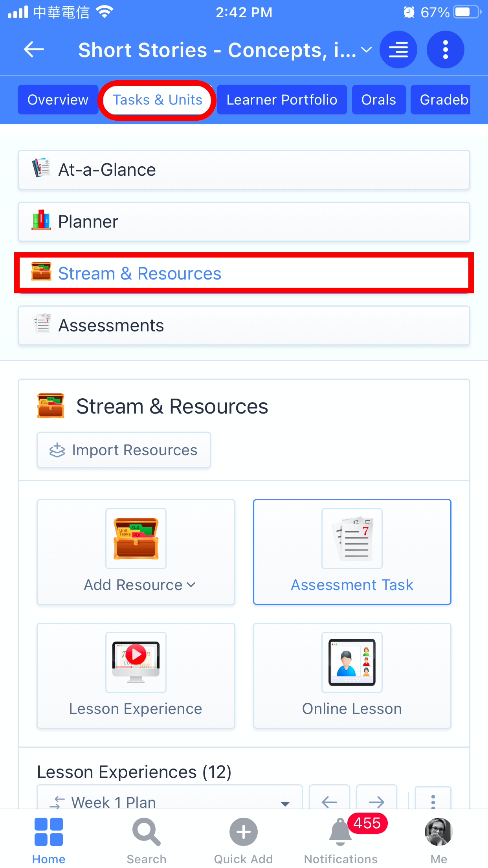The height and width of the screenshot is (868, 488).
Task: Open the list menu icon button
Action: click(398, 50)
